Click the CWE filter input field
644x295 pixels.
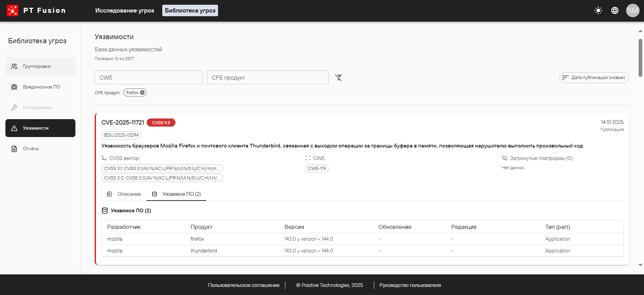click(x=148, y=78)
